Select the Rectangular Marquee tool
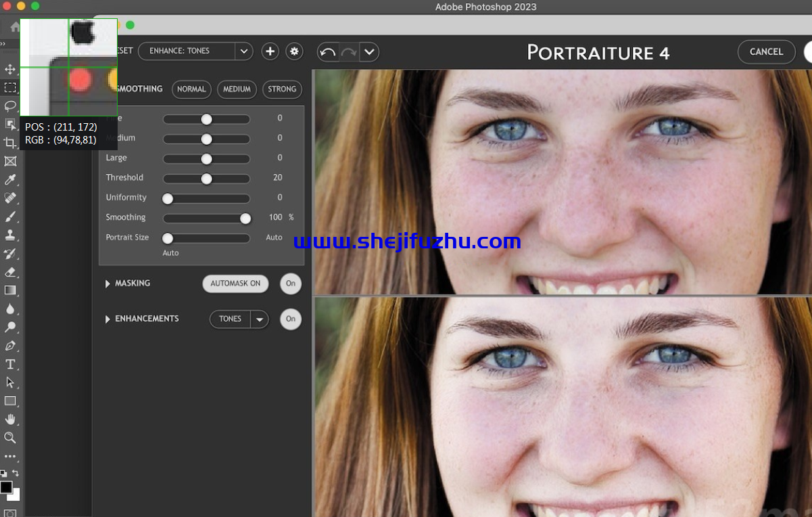Image resolution: width=812 pixels, height=517 pixels. (10, 87)
